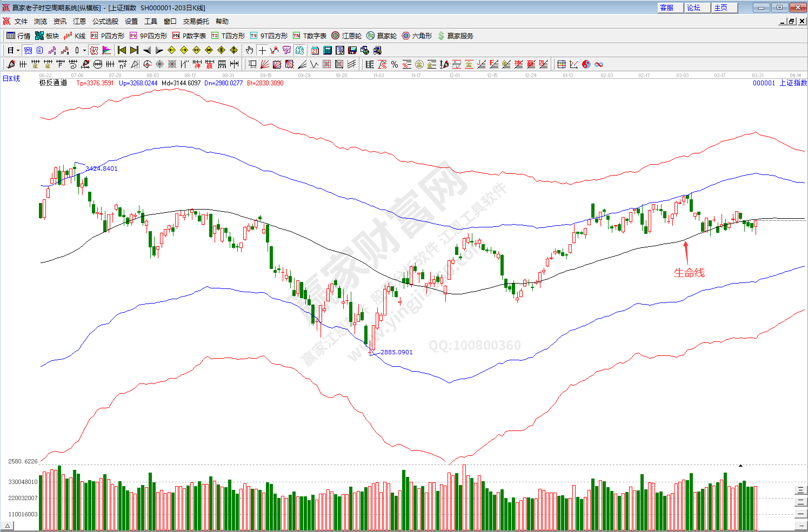Click the calendar icon showing 21
This screenshot has width=808, height=532.
pyautogui.click(x=315, y=50)
